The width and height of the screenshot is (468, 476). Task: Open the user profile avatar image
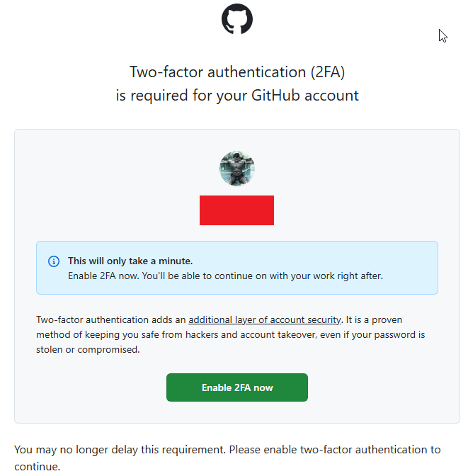tap(237, 169)
